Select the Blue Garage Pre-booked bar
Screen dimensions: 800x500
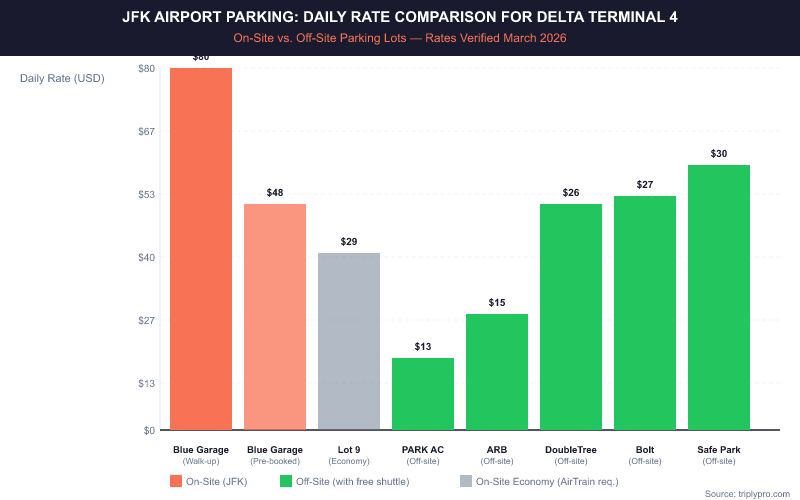point(275,317)
